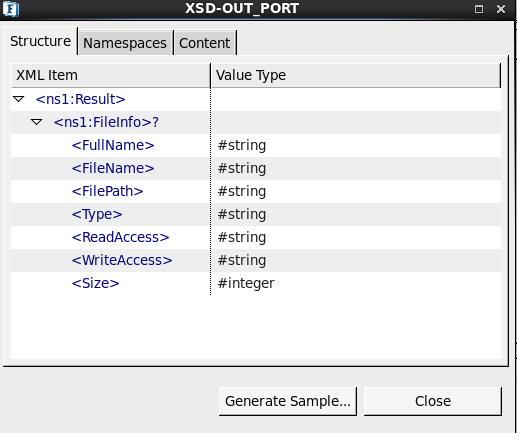Select the FilePath tree item
Image resolution: width=517 pixels, height=433 pixels.
tap(107, 191)
